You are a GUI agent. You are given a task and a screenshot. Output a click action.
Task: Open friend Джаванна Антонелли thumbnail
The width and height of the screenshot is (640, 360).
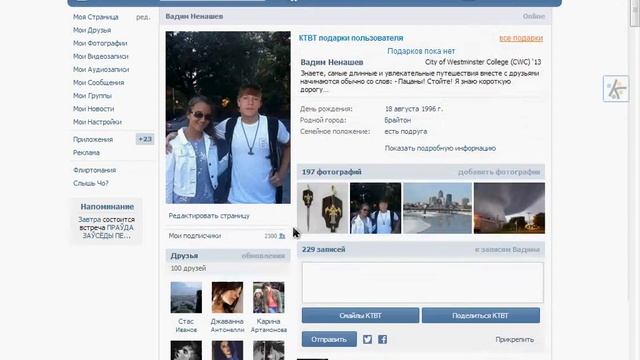227,298
